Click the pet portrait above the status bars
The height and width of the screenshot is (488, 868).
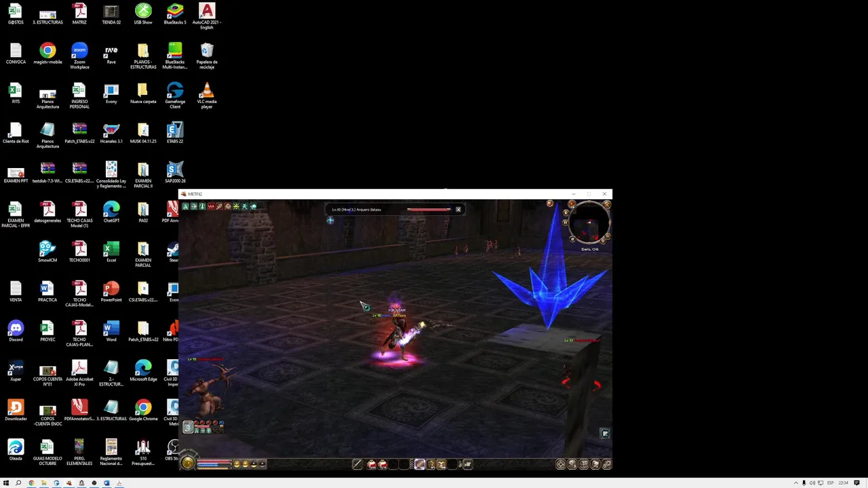click(x=188, y=427)
